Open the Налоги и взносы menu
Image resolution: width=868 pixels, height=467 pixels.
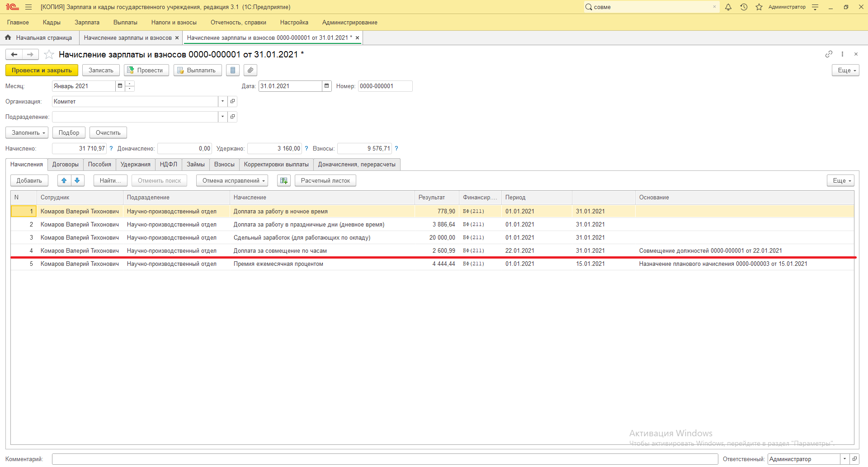pyautogui.click(x=174, y=22)
